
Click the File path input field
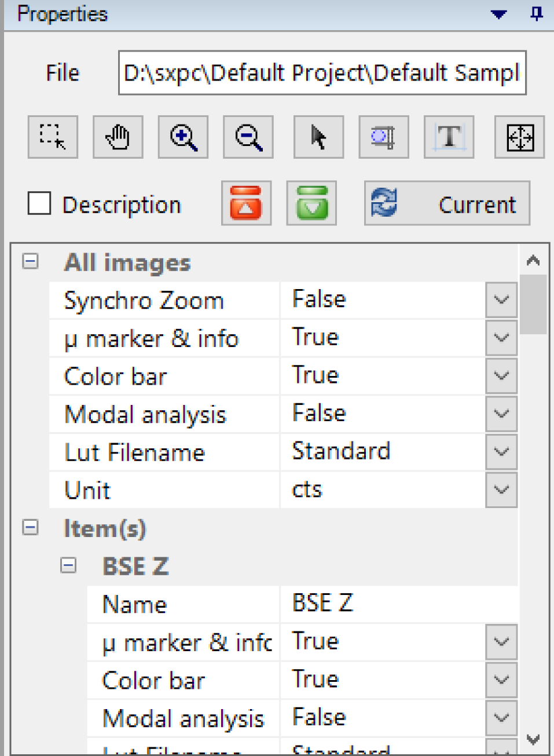point(322,73)
